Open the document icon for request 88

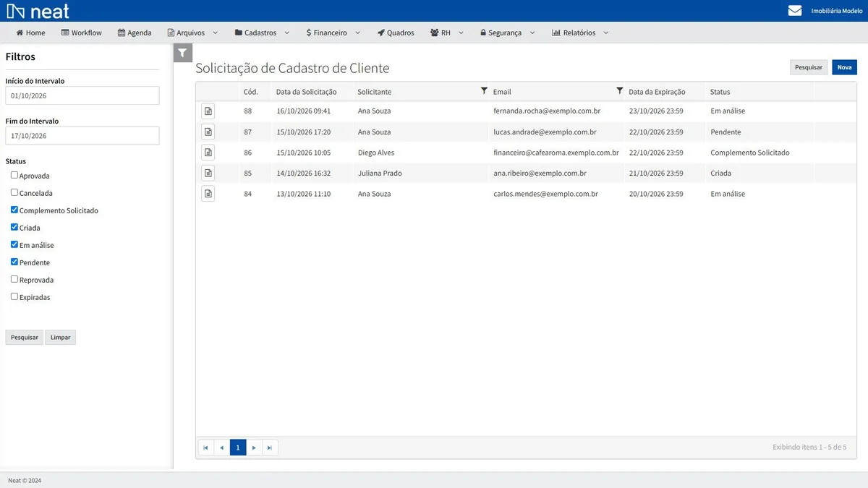point(208,111)
